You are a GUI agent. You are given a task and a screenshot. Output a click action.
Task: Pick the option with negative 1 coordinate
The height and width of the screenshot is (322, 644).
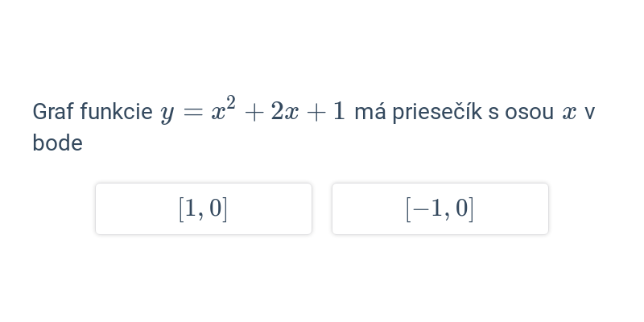click(440, 209)
